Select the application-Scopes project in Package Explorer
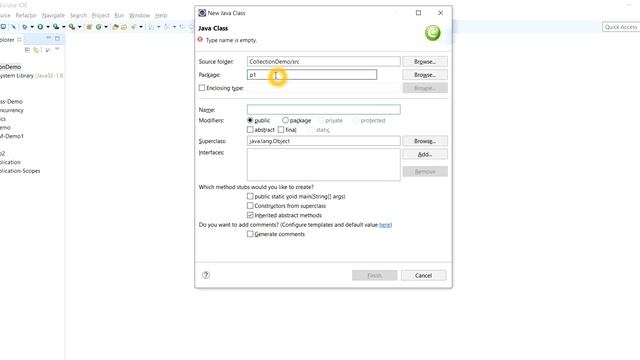This screenshot has width=640, height=360. tap(20, 171)
